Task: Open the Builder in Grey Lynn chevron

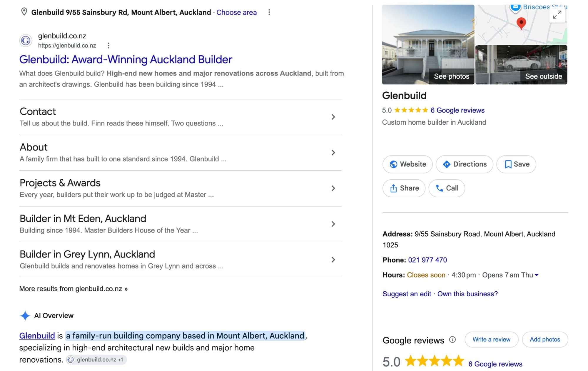Action: (x=333, y=260)
